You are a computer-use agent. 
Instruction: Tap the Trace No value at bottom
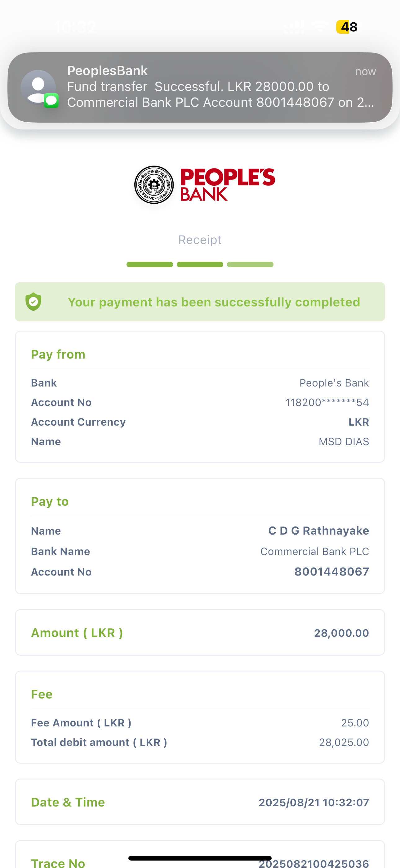[313, 864]
